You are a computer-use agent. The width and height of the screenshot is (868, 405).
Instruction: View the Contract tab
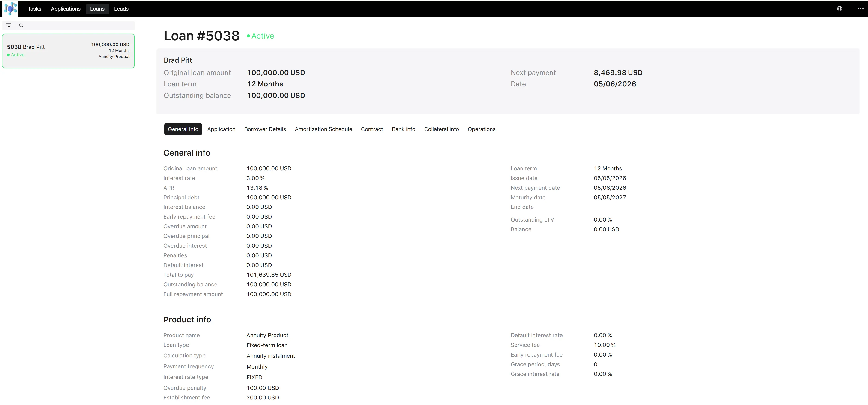coord(372,129)
